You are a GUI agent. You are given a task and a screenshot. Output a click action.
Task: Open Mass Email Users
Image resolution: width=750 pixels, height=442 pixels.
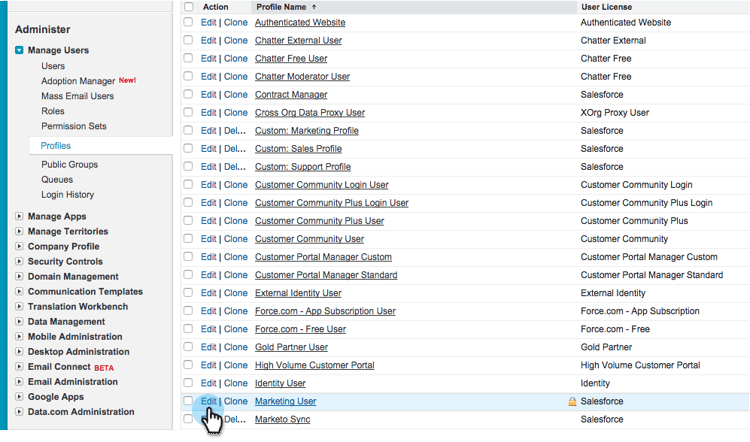tap(77, 96)
